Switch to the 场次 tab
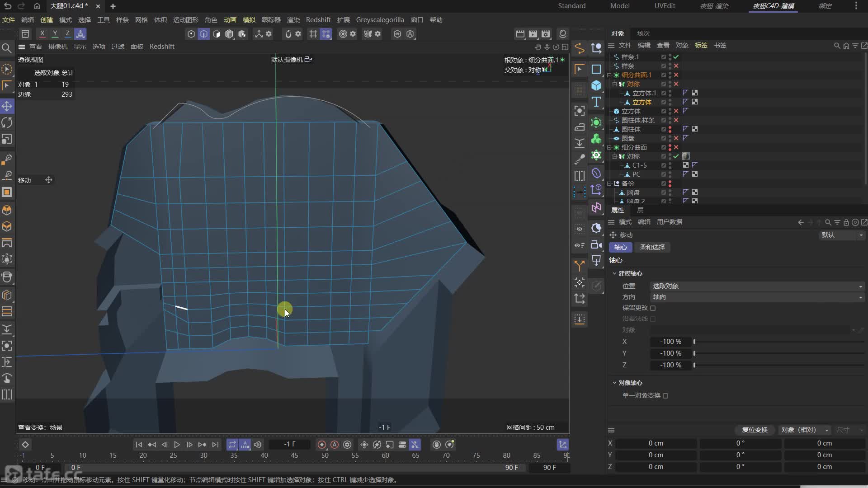Image resolution: width=868 pixels, height=488 pixels. coord(643,33)
